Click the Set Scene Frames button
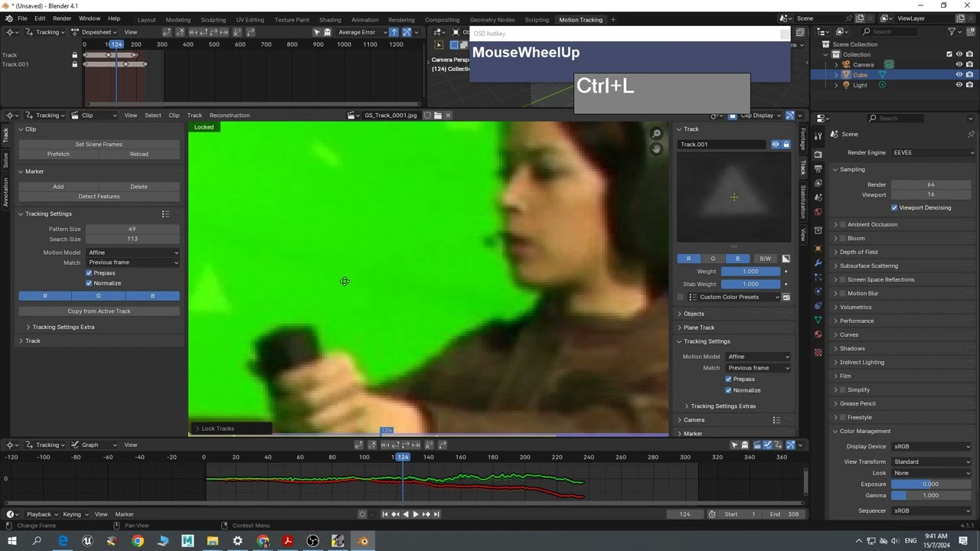980x551 pixels. point(99,145)
